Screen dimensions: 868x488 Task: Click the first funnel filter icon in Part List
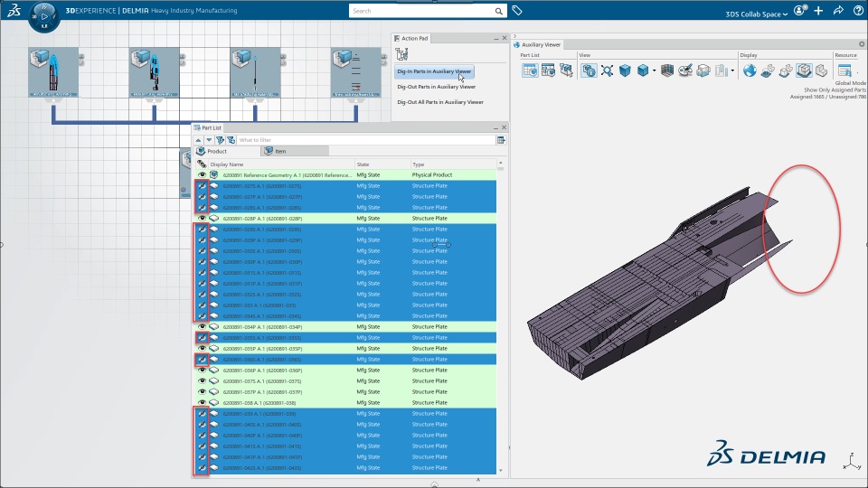pyautogui.click(x=220, y=140)
